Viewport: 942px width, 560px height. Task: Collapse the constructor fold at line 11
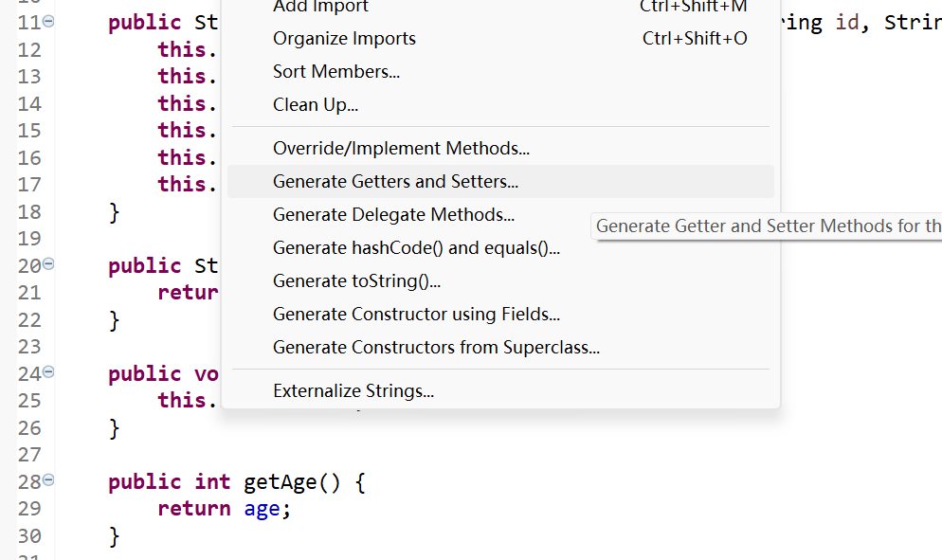(x=48, y=21)
